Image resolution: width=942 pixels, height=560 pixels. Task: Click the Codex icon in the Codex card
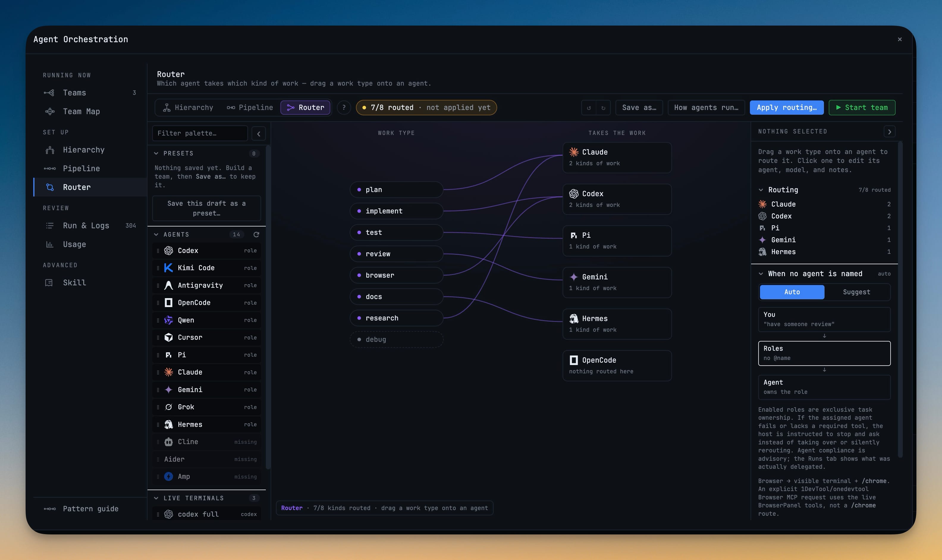click(x=574, y=194)
